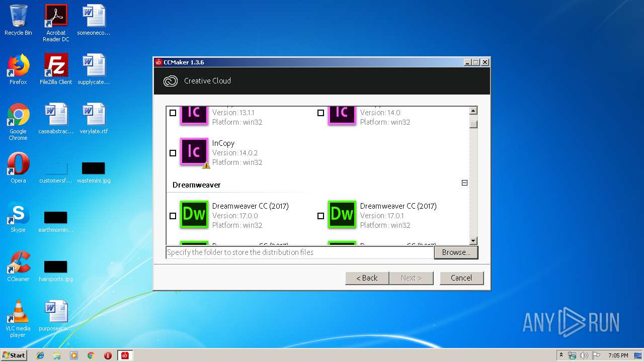Click scrollbar up arrow in product list
Image resolution: width=644 pixels, height=362 pixels.
click(473, 111)
